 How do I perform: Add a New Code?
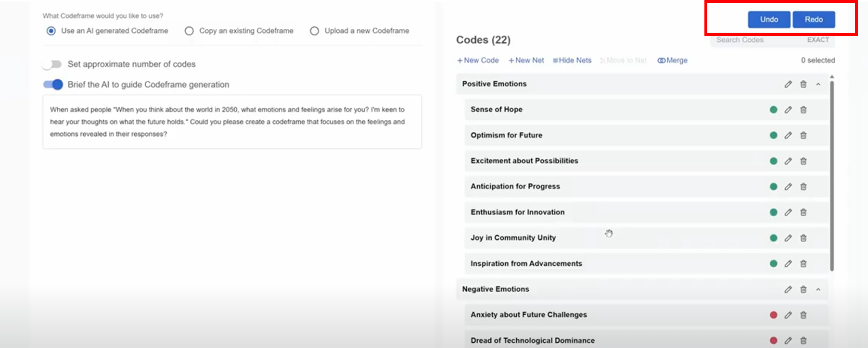tap(478, 61)
